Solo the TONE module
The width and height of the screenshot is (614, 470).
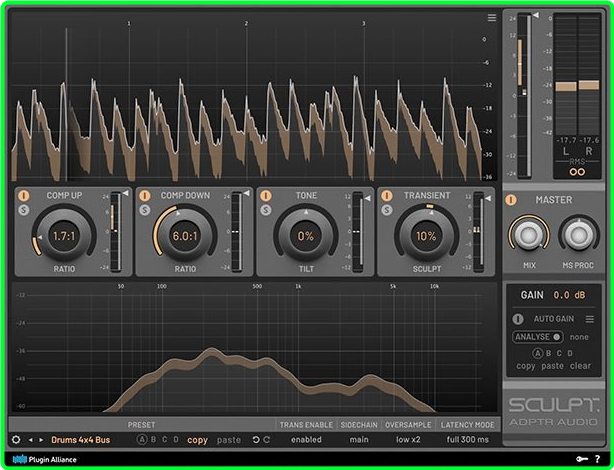tap(265, 210)
